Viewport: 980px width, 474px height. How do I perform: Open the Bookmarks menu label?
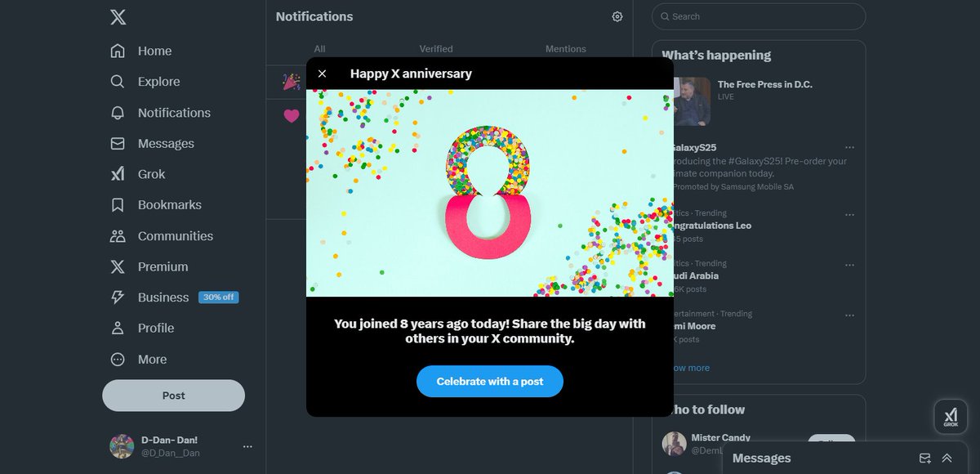[169, 205]
